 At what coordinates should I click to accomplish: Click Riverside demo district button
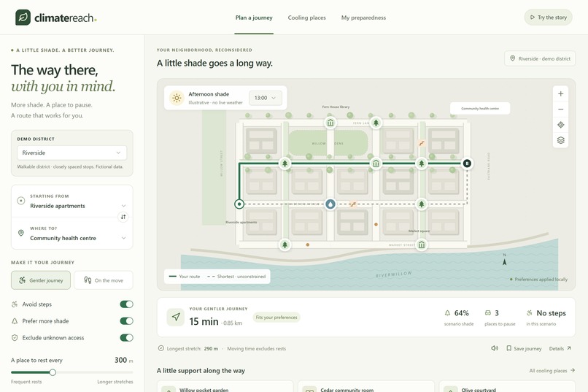coord(540,58)
